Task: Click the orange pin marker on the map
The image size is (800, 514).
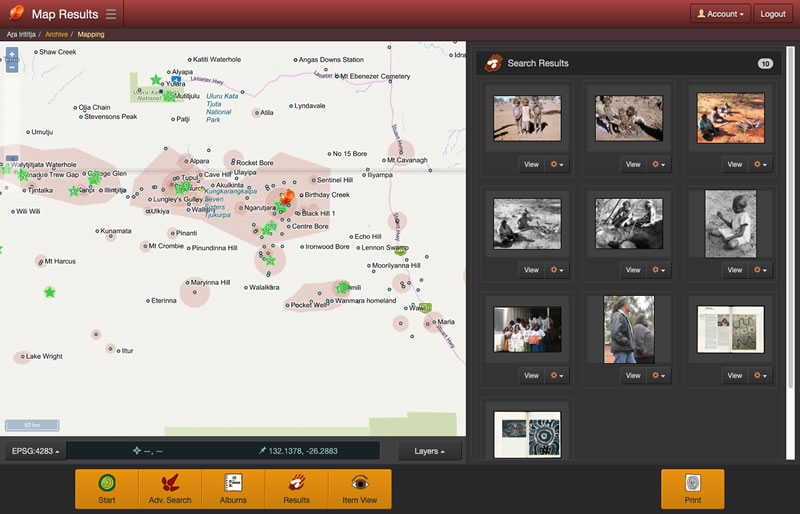Action: [288, 197]
